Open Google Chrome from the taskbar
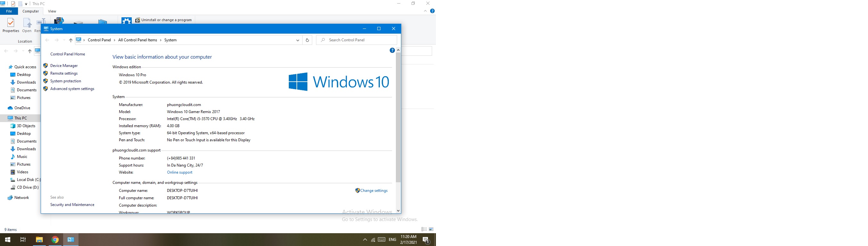 55,240
